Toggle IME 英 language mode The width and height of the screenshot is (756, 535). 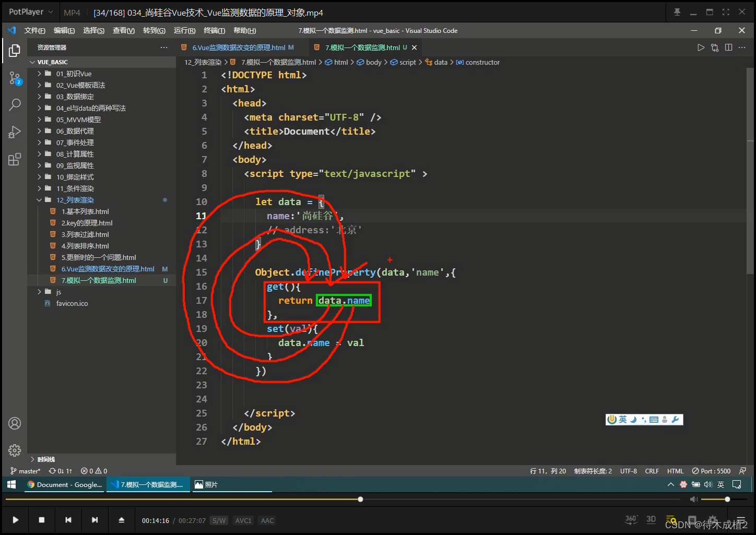pos(623,420)
